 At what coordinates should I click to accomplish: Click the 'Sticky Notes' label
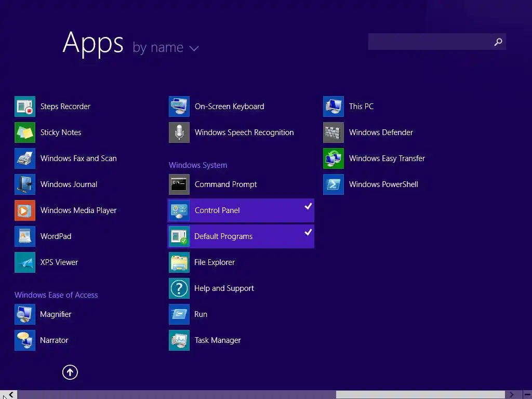61,132
